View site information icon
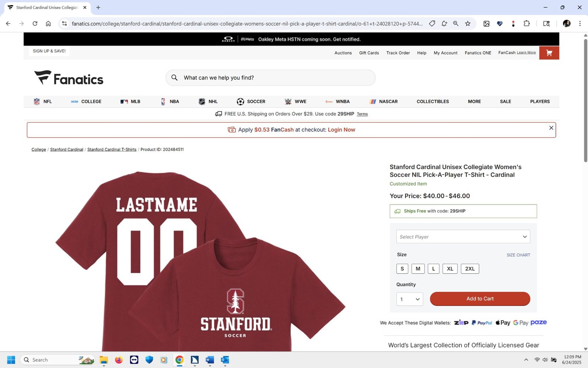This screenshot has height=368, width=588. [64, 24]
